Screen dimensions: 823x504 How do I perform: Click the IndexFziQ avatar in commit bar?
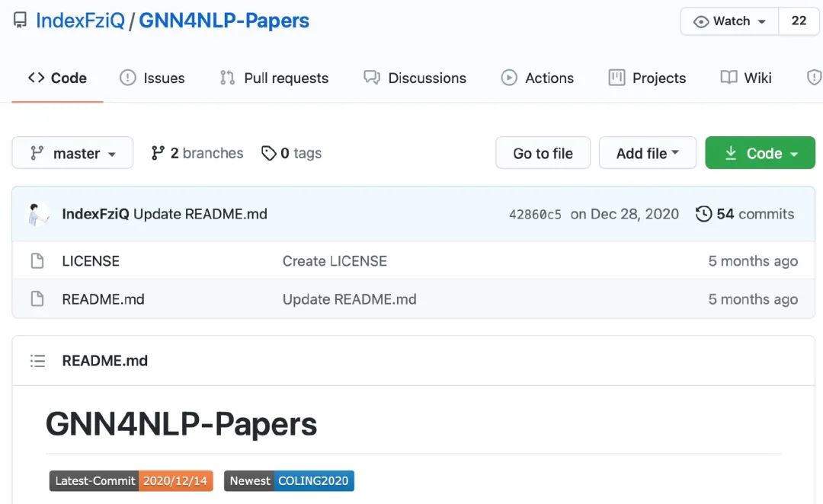tap(38, 215)
